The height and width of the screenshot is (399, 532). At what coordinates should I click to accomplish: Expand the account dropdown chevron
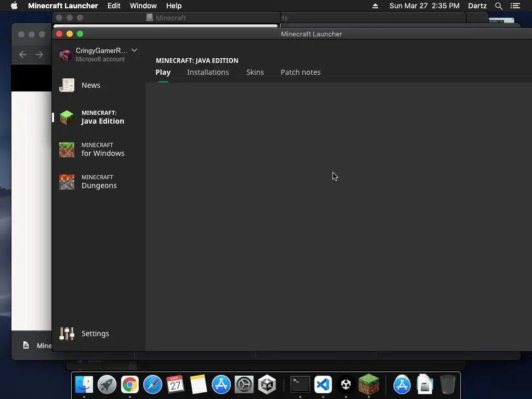tap(135, 50)
